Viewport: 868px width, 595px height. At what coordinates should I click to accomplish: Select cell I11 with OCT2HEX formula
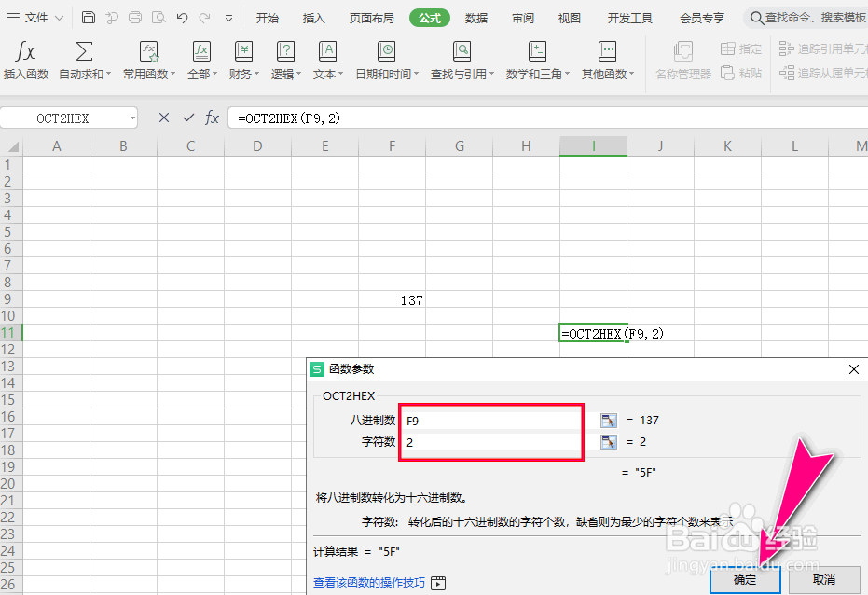pyautogui.click(x=593, y=333)
